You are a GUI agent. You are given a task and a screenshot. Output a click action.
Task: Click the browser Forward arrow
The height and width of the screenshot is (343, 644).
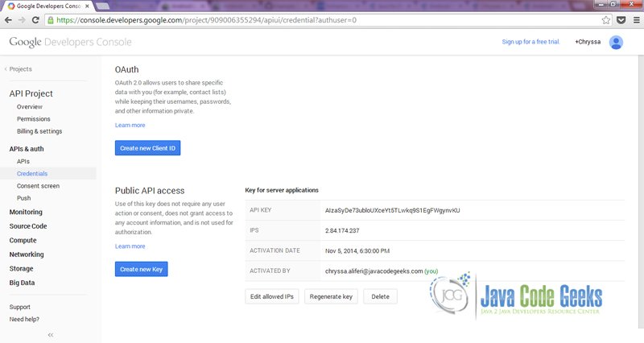(22, 20)
